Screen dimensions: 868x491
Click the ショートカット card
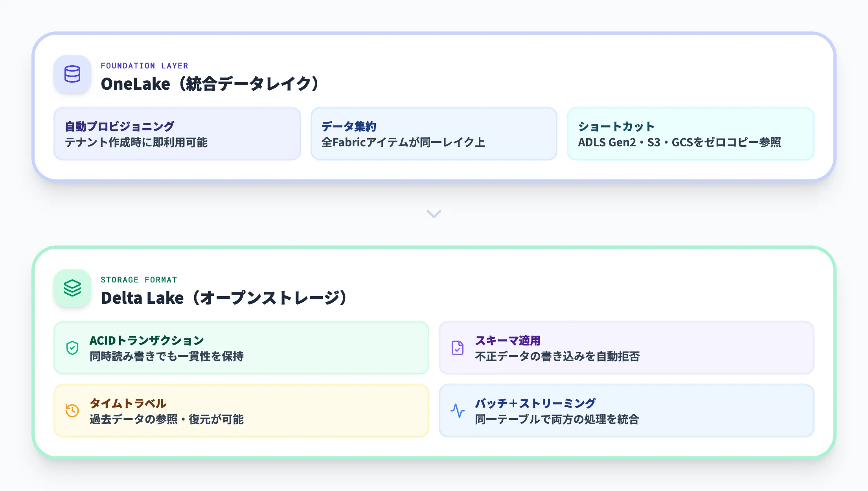(x=691, y=134)
